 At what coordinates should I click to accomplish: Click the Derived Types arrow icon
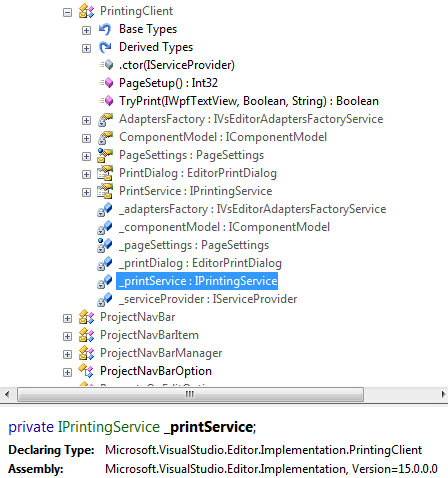(105, 47)
